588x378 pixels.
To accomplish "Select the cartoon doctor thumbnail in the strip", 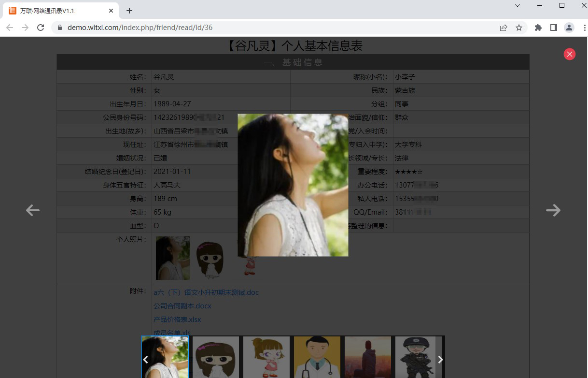I will tap(317, 357).
